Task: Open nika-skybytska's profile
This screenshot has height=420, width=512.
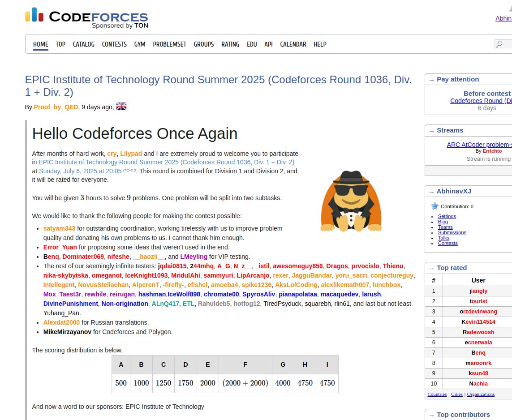Action: pyautogui.click(x=66, y=276)
